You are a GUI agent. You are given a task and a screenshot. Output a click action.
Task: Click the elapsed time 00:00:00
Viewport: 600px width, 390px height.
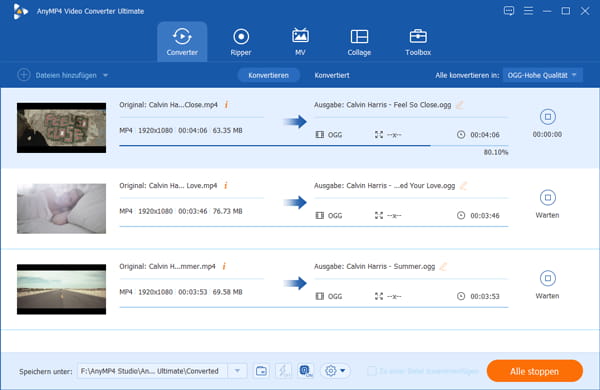[x=547, y=134]
